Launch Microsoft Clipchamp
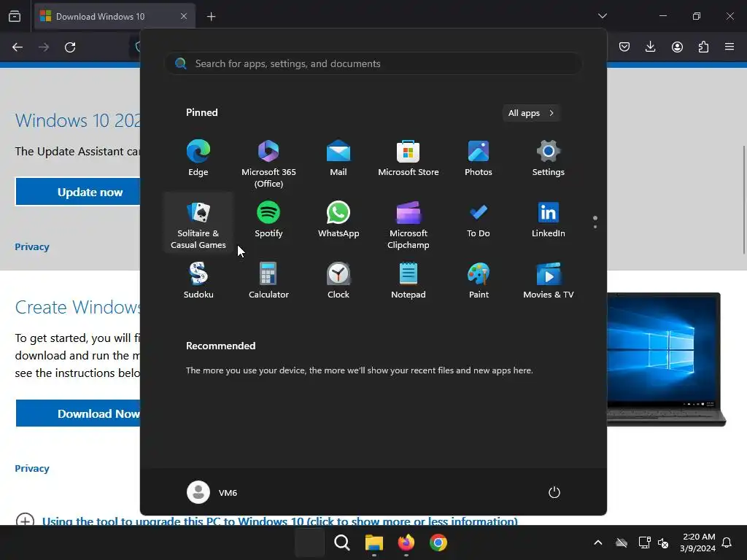747x560 pixels. pyautogui.click(x=409, y=224)
